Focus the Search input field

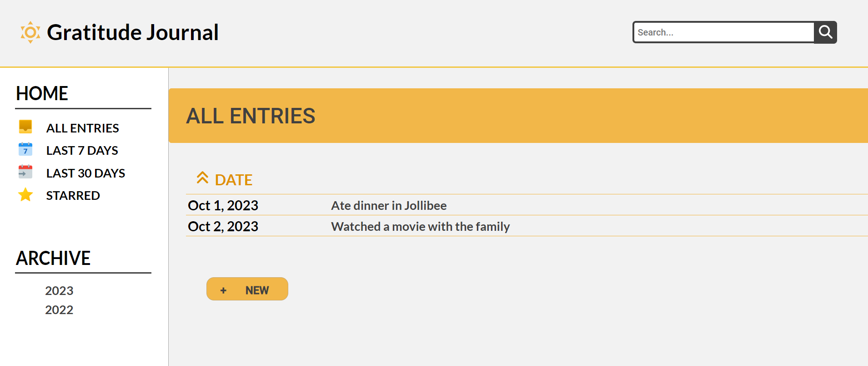tap(724, 32)
